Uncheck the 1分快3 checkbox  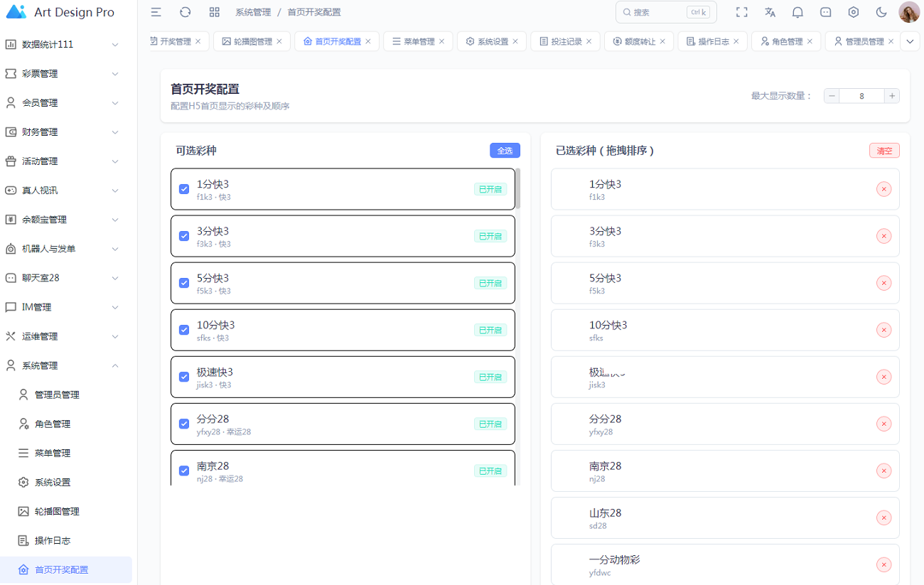click(x=184, y=189)
